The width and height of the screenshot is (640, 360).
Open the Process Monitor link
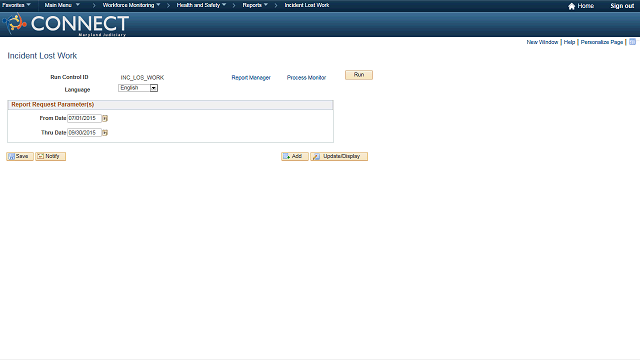(306, 78)
